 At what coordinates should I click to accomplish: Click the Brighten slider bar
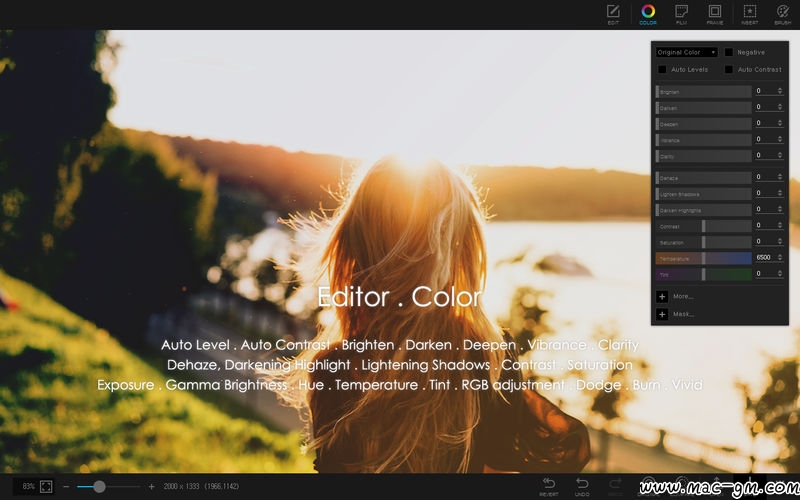pyautogui.click(x=703, y=91)
